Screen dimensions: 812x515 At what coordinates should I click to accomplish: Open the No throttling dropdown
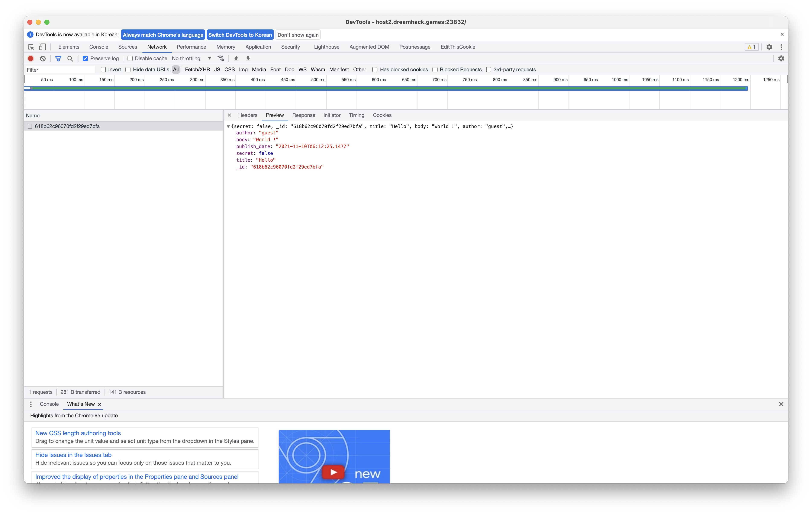coord(191,58)
